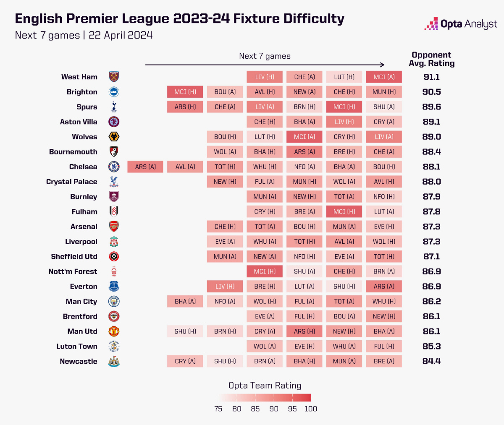Click the Opta Analyst logo
Viewport: 504px width, 425px height.
coord(461,24)
